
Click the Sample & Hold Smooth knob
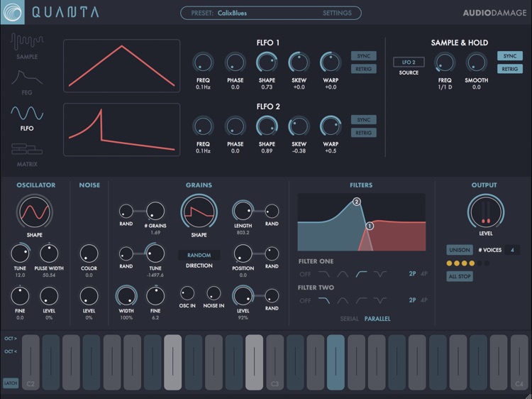(477, 62)
